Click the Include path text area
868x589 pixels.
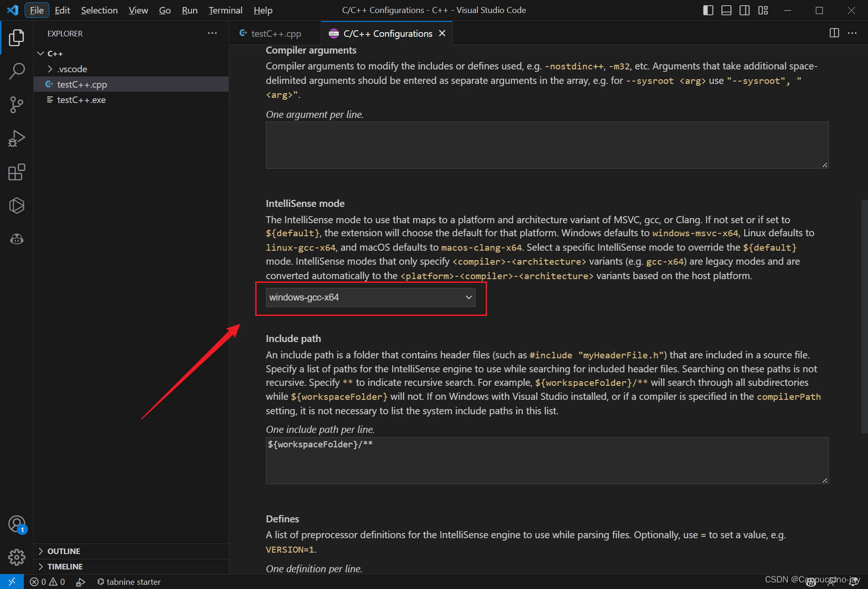point(547,460)
